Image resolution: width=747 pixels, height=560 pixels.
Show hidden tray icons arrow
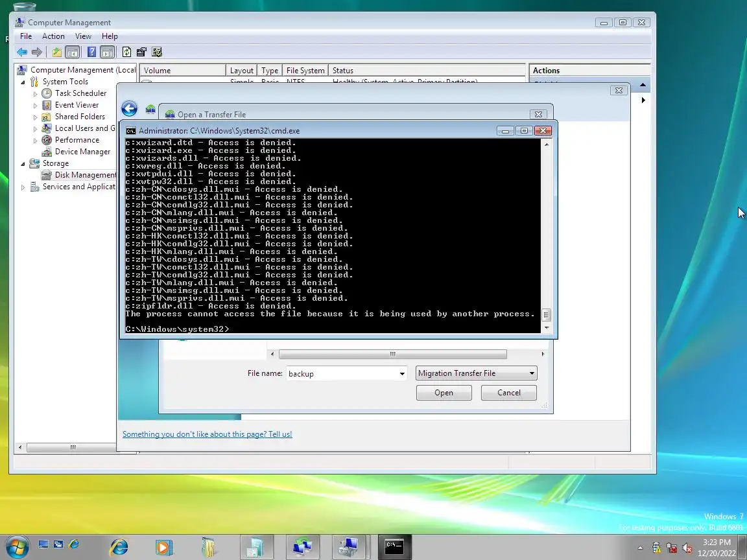[640, 548]
